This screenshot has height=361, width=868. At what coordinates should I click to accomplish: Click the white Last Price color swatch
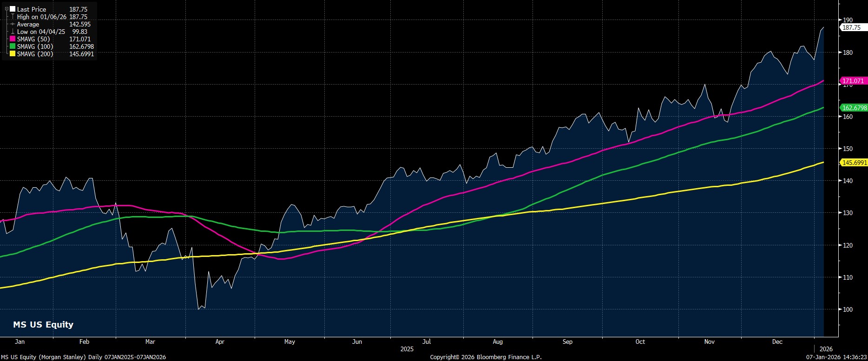[13, 9]
